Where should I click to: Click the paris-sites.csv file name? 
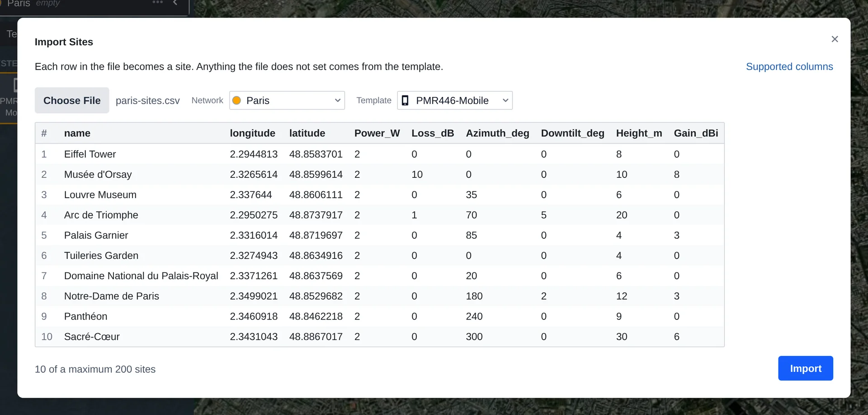click(148, 100)
